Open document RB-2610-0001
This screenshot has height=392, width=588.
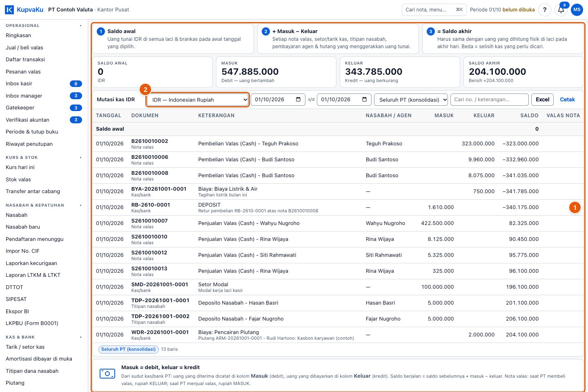click(151, 205)
